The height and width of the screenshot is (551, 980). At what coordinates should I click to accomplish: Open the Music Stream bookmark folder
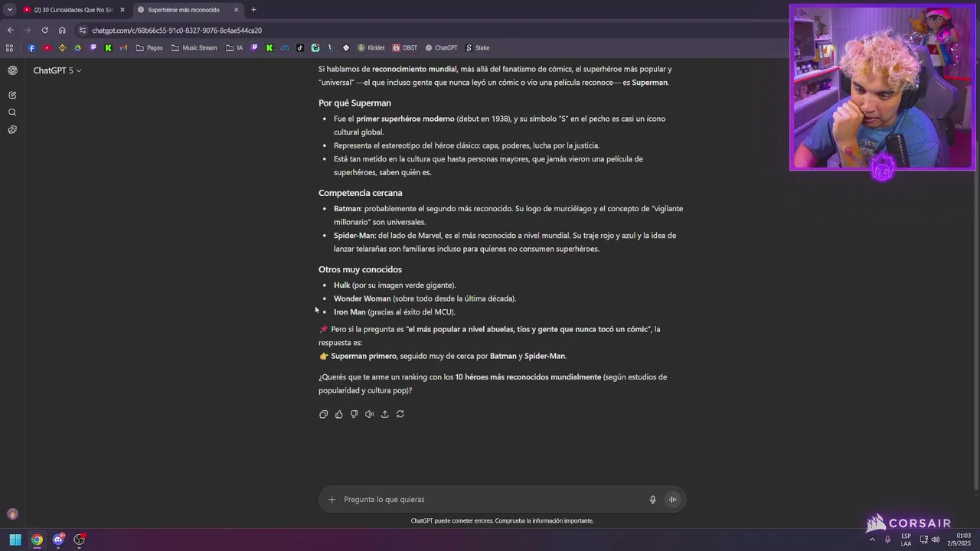(x=194, y=47)
